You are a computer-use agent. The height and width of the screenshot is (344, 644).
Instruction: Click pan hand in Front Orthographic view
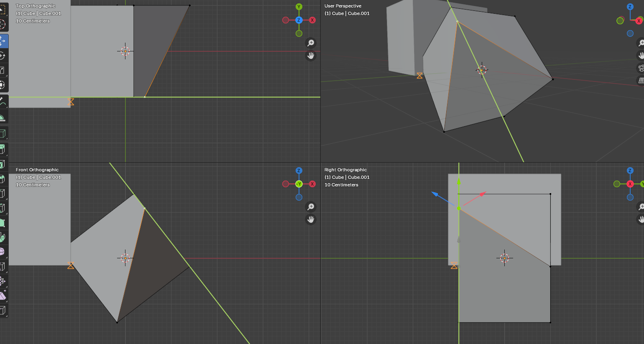(311, 219)
